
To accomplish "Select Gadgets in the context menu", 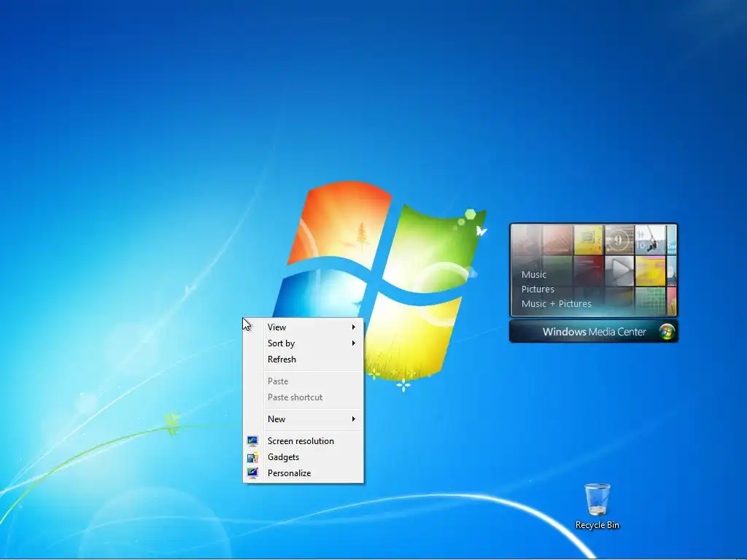I will coord(303,457).
